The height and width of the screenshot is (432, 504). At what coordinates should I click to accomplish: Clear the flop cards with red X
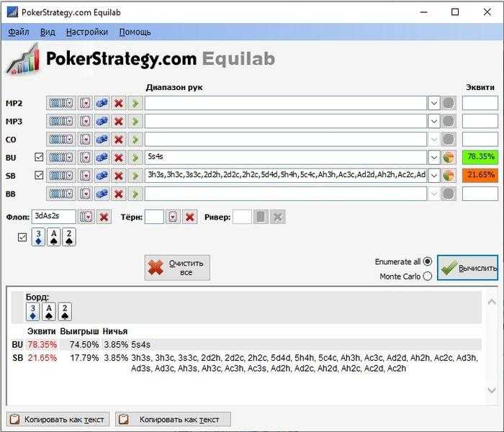[104, 217]
